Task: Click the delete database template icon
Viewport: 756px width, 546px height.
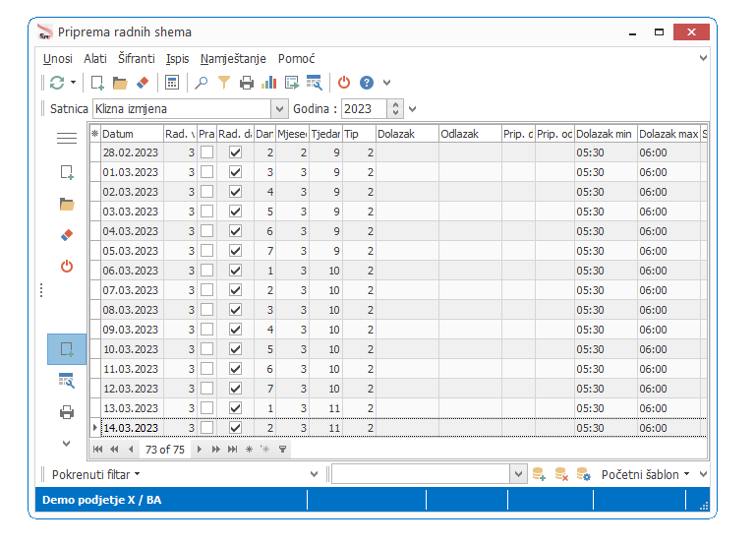Action: pos(561,474)
